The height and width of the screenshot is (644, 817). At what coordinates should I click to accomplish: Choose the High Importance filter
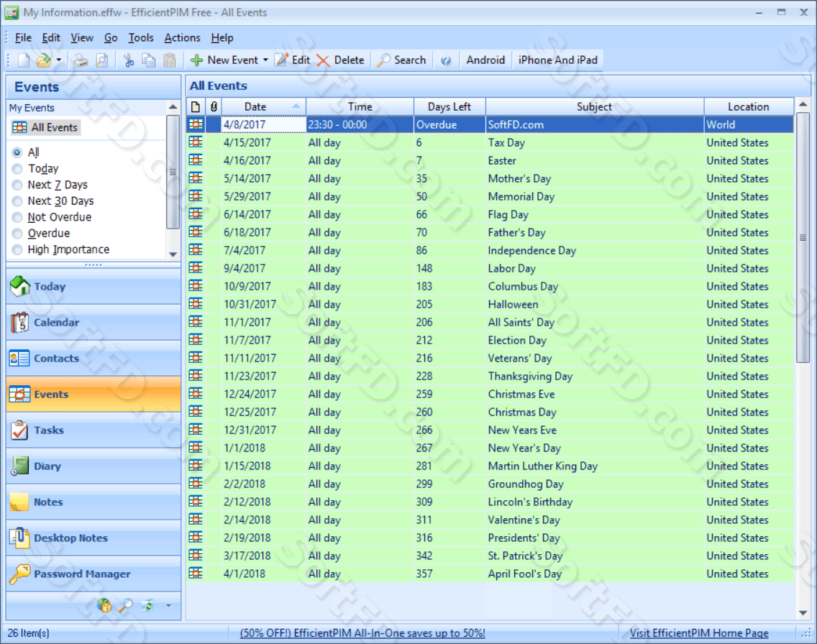tap(17, 249)
